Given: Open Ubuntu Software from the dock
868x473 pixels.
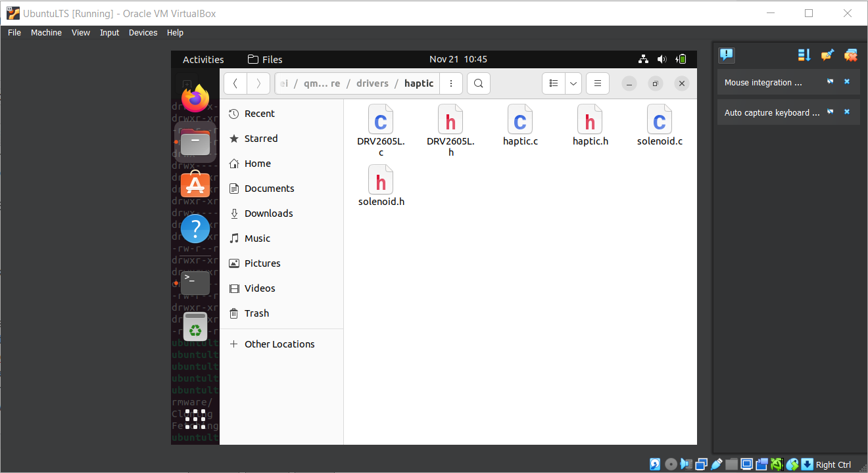Looking at the screenshot, I should coord(195,186).
